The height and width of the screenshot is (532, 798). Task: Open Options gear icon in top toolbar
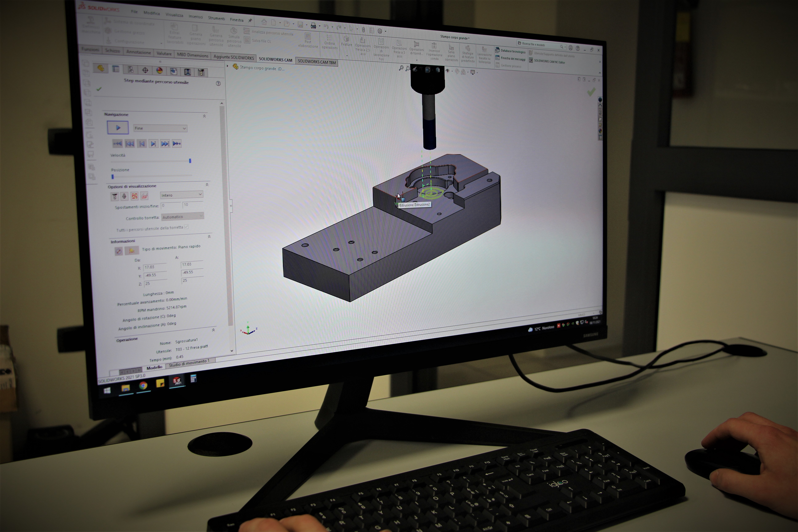[x=380, y=31]
